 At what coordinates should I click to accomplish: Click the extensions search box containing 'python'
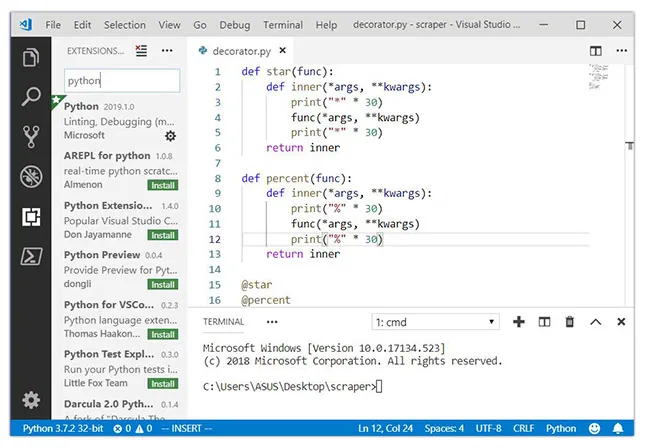point(121,81)
